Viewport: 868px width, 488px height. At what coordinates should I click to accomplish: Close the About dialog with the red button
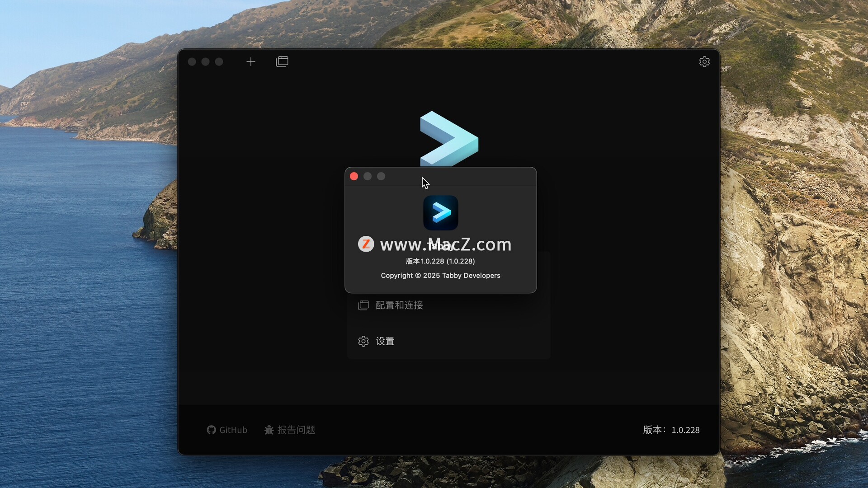tap(354, 176)
